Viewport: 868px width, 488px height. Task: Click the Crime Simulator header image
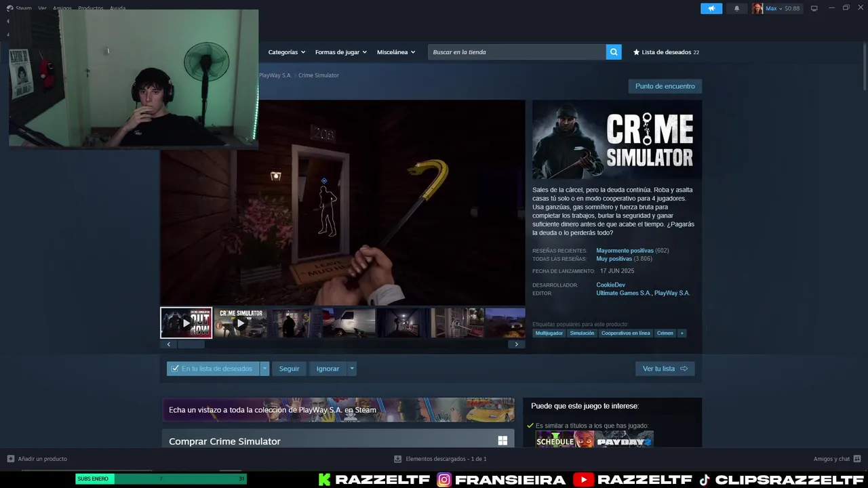616,140
